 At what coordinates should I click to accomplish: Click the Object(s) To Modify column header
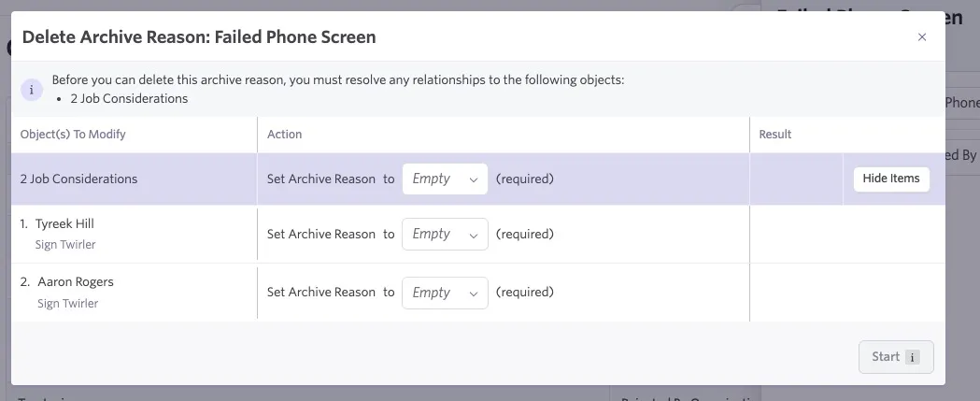coord(73,135)
